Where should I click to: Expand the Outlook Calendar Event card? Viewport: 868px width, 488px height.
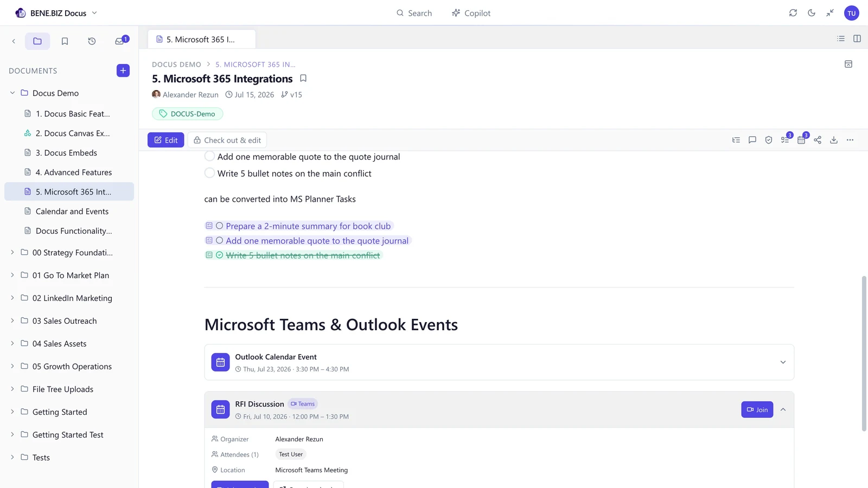(x=783, y=362)
